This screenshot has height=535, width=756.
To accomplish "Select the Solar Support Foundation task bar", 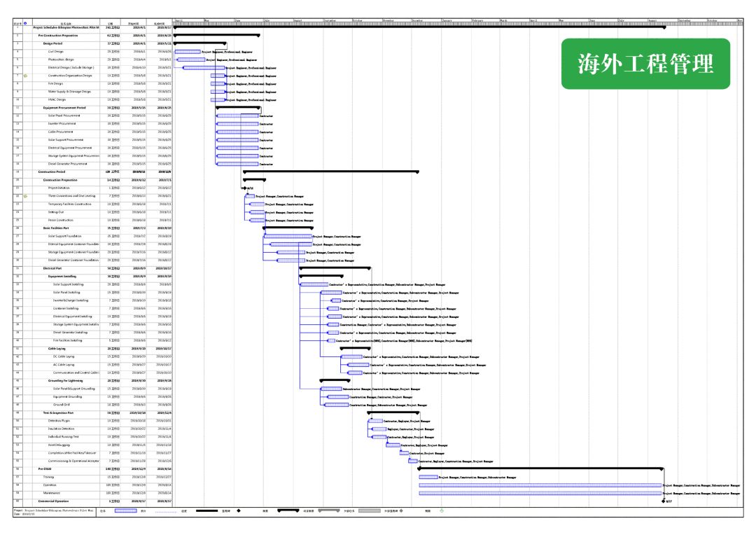I will (288, 237).
